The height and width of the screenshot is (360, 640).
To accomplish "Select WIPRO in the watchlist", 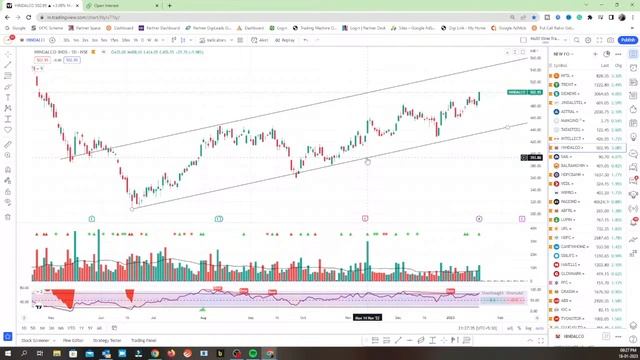I will [587, 192].
